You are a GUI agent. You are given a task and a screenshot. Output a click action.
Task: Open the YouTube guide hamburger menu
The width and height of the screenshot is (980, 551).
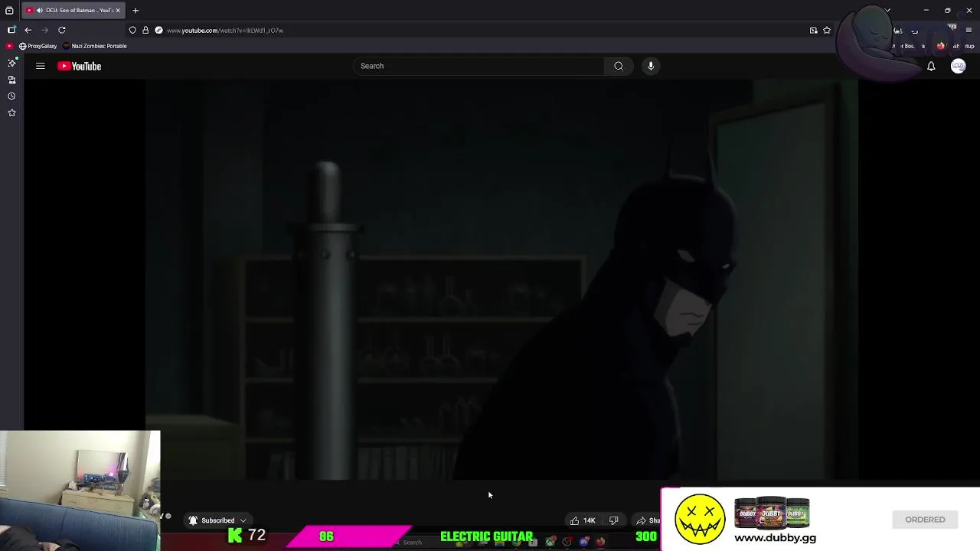tap(41, 66)
